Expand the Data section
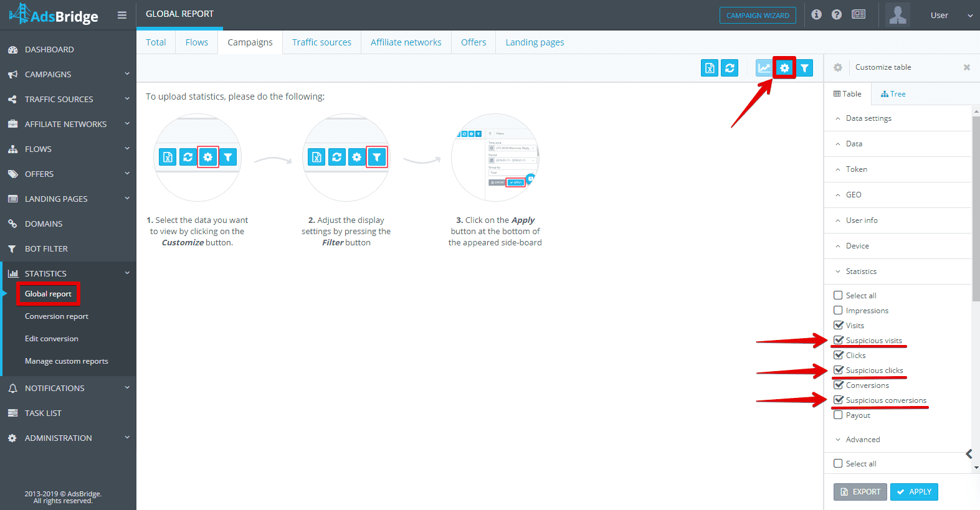This screenshot has width=980, height=510. coord(897,144)
